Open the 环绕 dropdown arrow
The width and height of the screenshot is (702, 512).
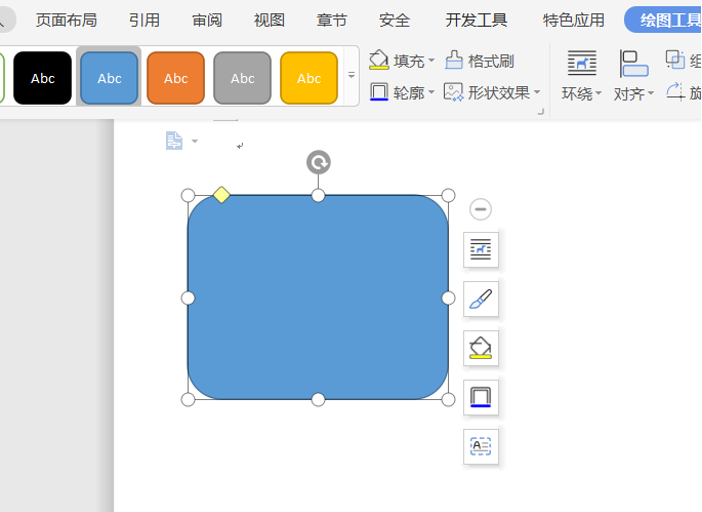[599, 94]
